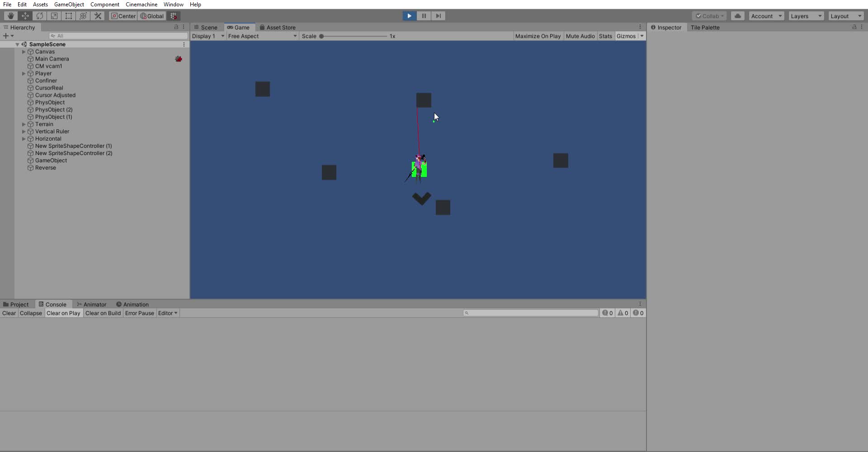
Task: Click the Clear console button
Action: coord(9,313)
